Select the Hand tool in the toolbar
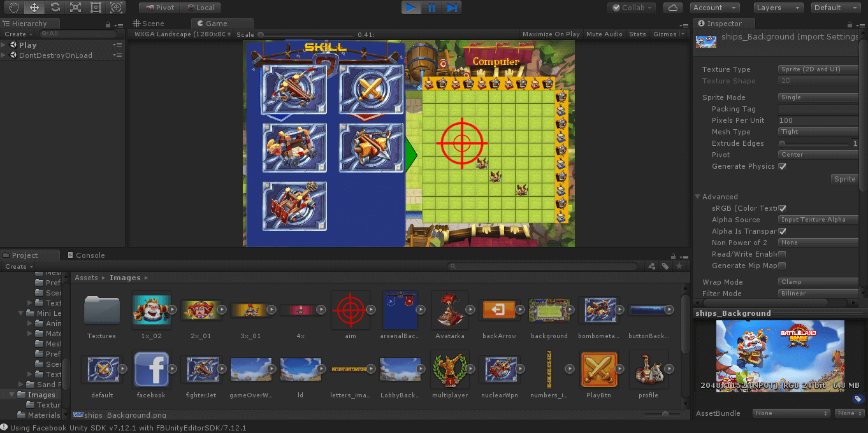Viewport: 868px width, 433px height. pos(14,8)
